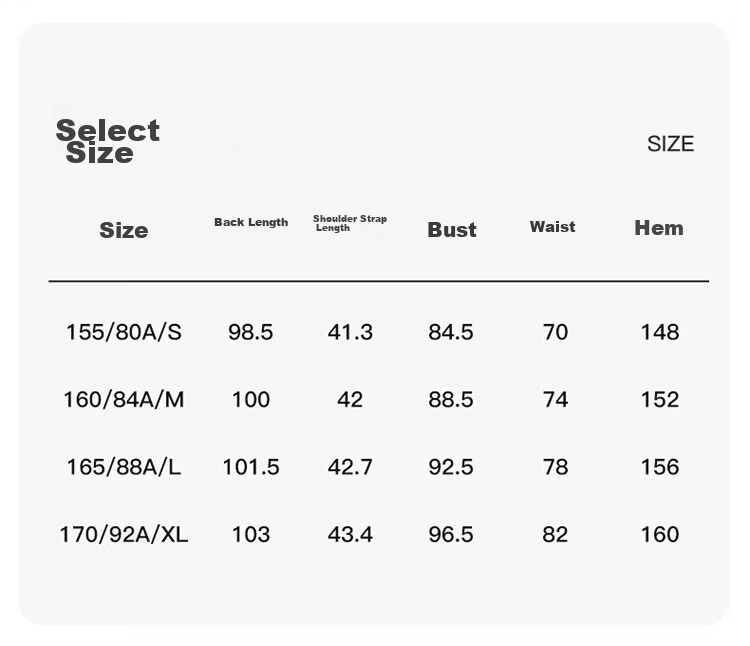Click the Hem column header

(x=659, y=228)
